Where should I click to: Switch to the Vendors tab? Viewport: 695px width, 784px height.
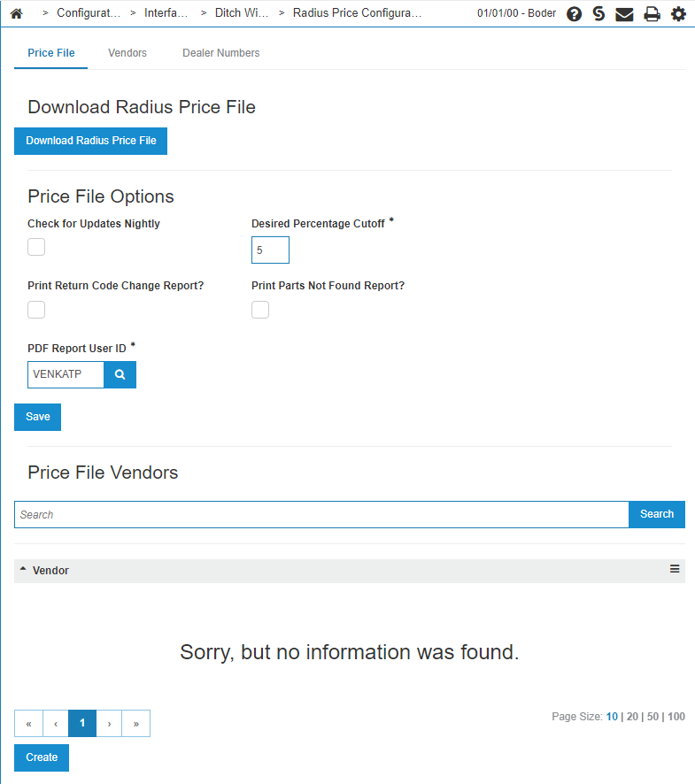tap(127, 53)
